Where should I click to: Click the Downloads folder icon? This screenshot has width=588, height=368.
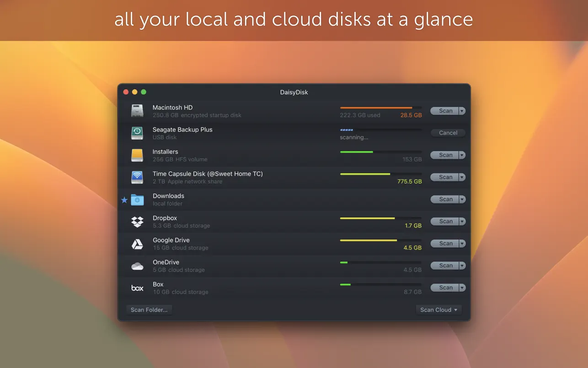point(137,200)
